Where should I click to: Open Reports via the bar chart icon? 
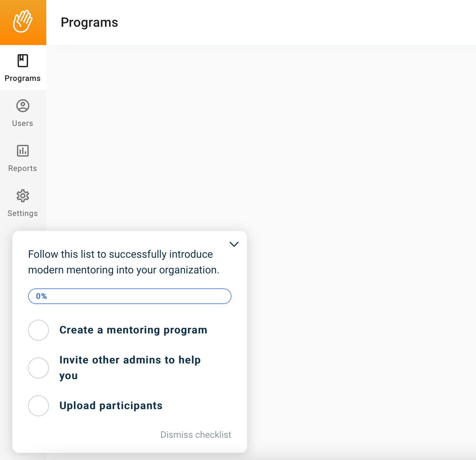(23, 151)
